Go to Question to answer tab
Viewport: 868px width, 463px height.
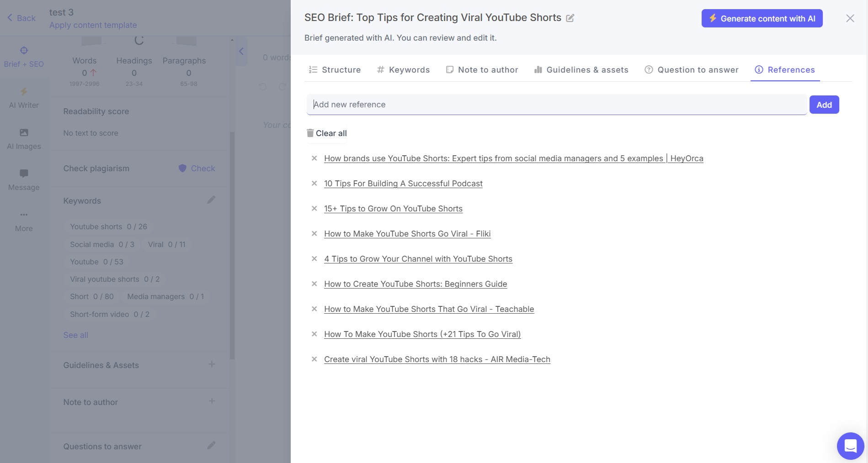click(x=692, y=70)
